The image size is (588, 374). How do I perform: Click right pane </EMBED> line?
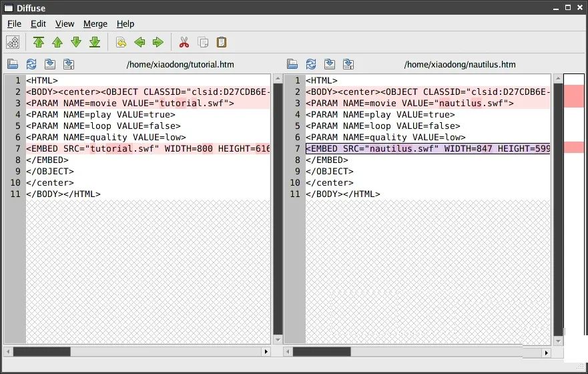click(428, 160)
